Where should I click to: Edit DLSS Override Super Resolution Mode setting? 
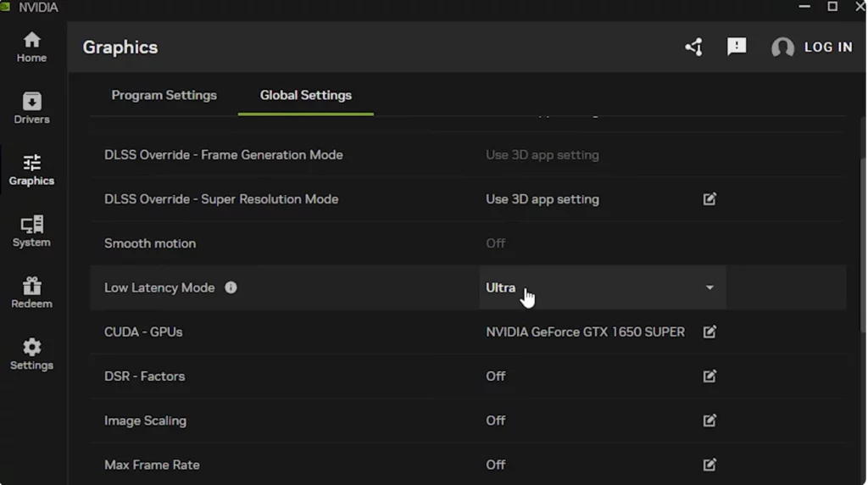(x=709, y=198)
